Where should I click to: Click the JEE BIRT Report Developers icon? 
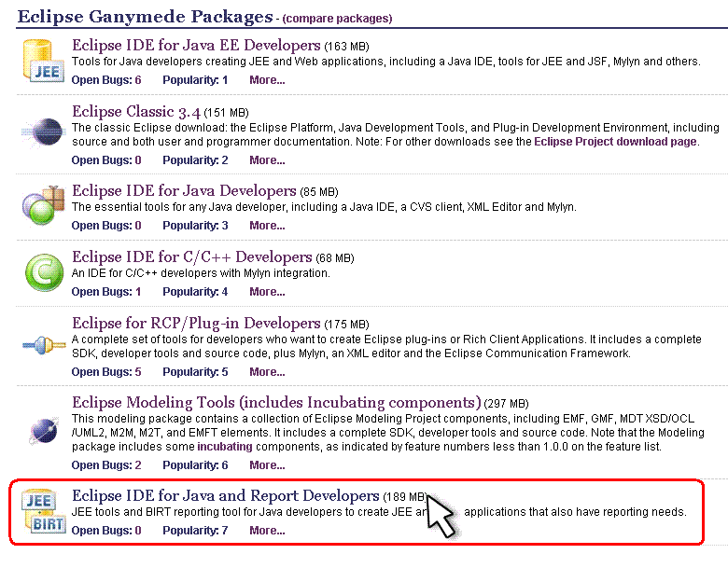43,511
